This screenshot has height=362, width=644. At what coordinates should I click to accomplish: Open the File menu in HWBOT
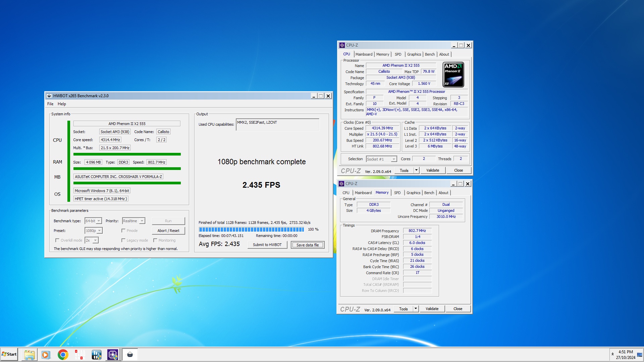pos(50,104)
